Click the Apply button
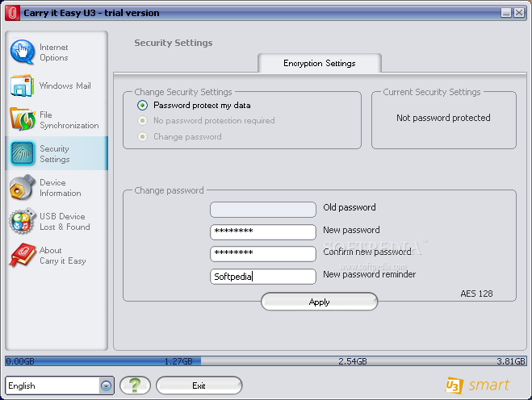The image size is (532, 400). pyautogui.click(x=319, y=302)
